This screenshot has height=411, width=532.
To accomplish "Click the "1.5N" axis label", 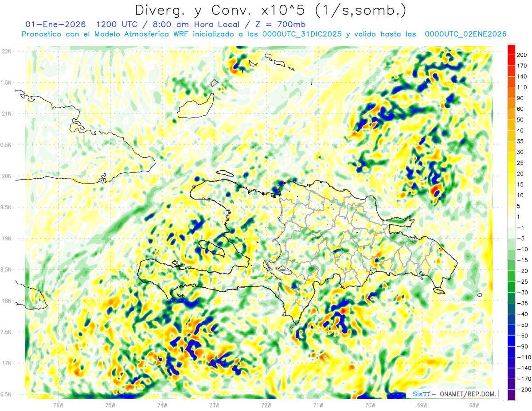I will (x=7, y=82).
